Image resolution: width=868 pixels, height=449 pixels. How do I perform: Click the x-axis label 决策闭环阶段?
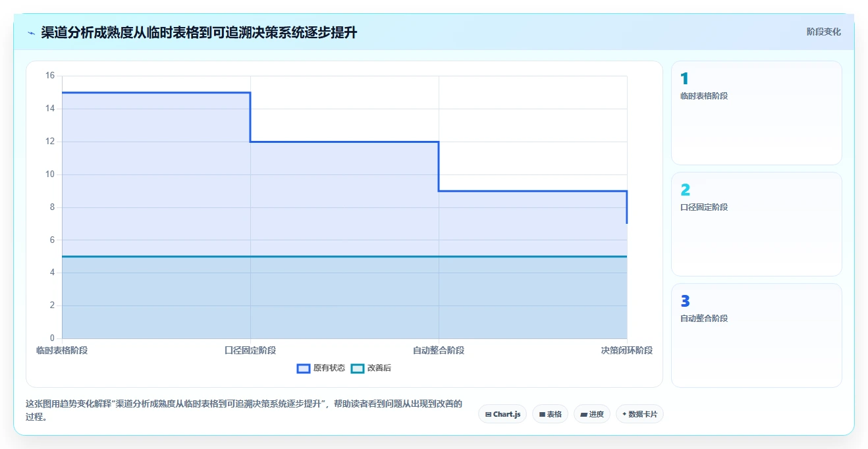[x=627, y=350]
